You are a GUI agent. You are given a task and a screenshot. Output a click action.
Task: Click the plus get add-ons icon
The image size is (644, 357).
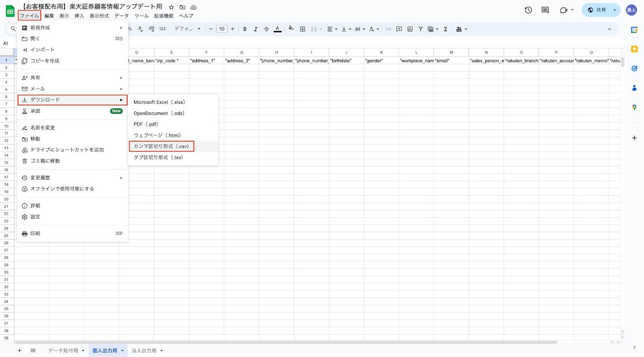point(634,138)
